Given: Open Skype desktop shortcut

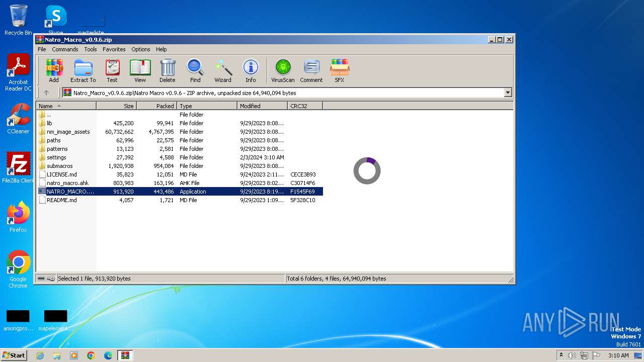Looking at the screenshot, I should click(55, 20).
